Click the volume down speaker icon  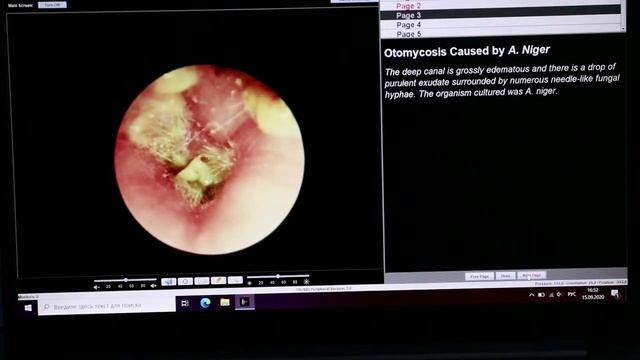[x=97, y=287]
